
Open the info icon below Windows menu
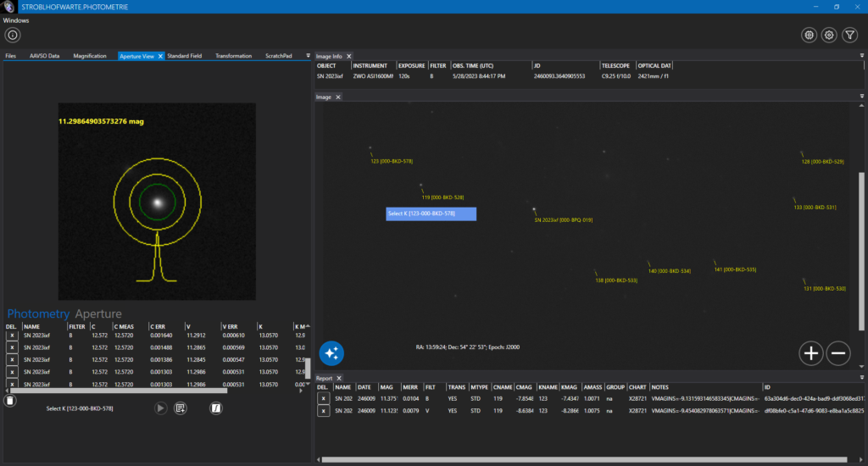point(13,35)
